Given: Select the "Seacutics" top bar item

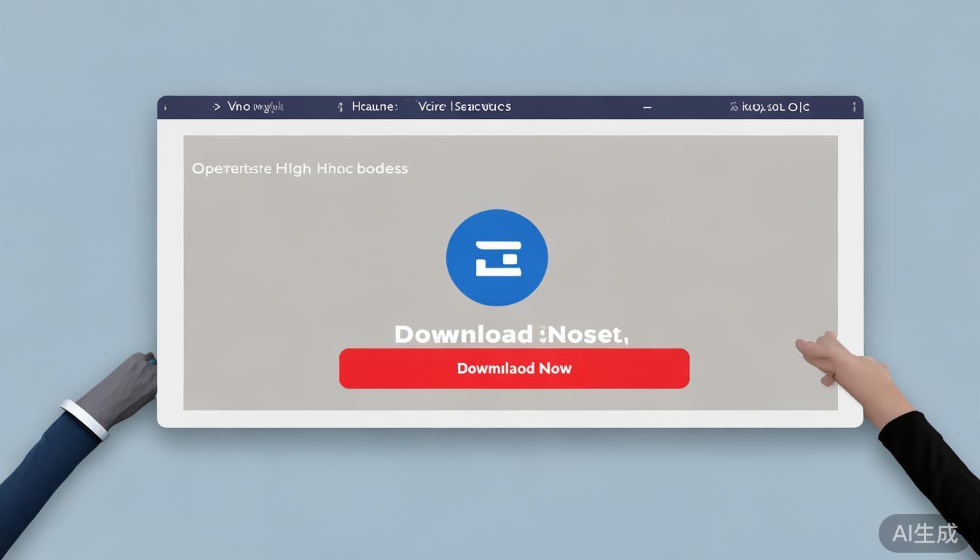Looking at the screenshot, I should coord(482,106).
